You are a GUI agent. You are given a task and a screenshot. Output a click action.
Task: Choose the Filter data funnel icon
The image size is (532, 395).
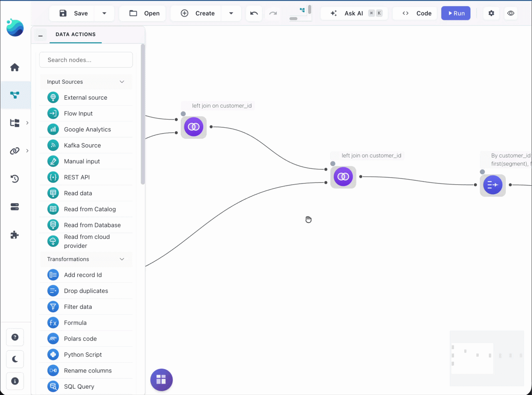coord(53,307)
